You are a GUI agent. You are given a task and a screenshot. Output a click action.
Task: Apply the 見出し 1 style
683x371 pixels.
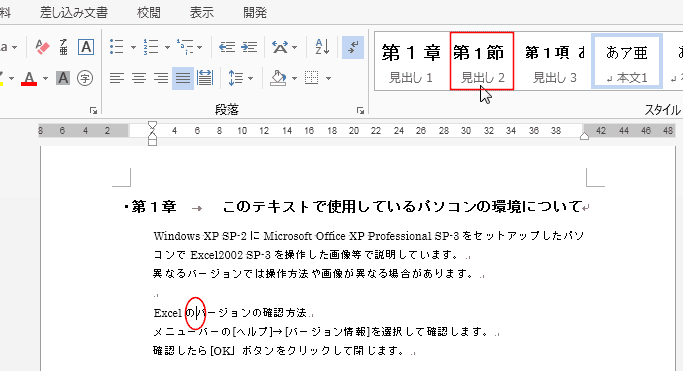click(x=411, y=61)
